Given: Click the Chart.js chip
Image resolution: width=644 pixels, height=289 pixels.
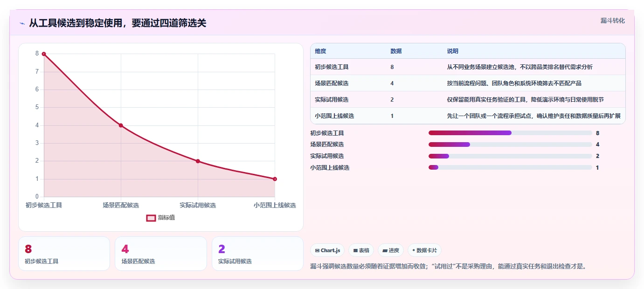Looking at the screenshot, I should [328, 250].
